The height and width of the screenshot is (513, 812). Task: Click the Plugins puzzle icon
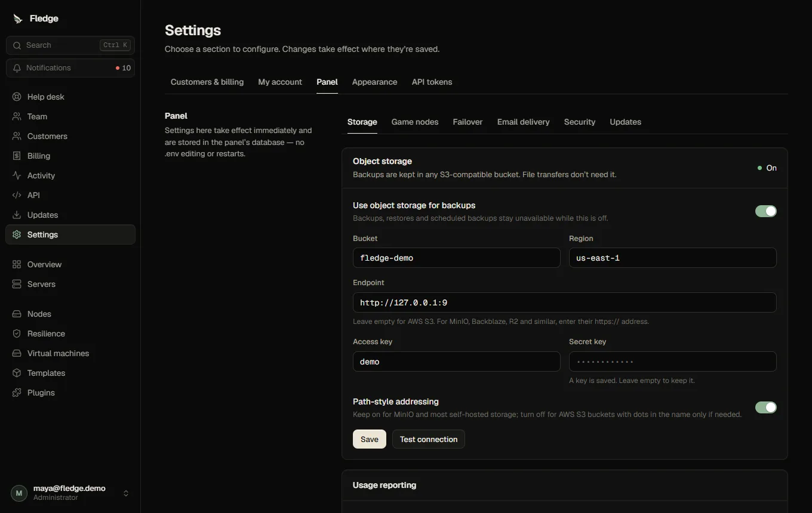pyautogui.click(x=17, y=393)
